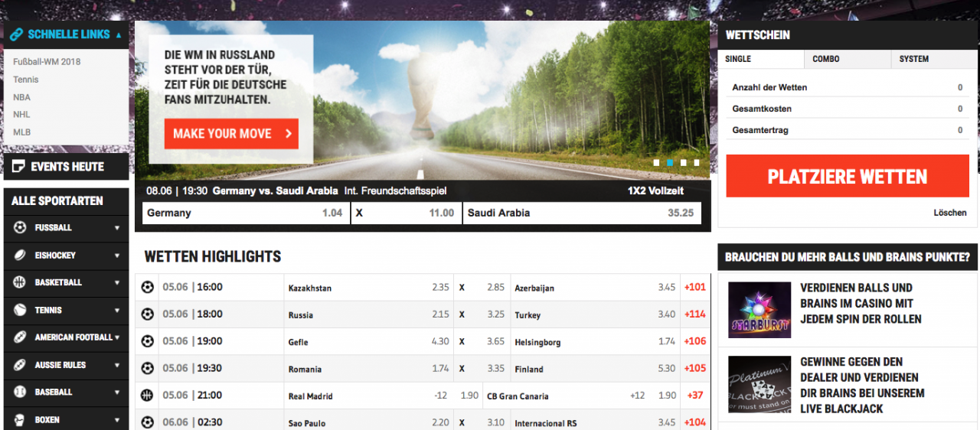This screenshot has width=980, height=430.
Task: Click basketball icon on Real Madrid row
Action: (148, 396)
